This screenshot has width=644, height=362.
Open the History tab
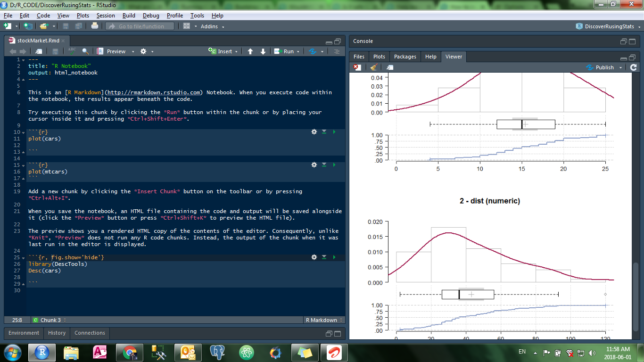[57, 333]
